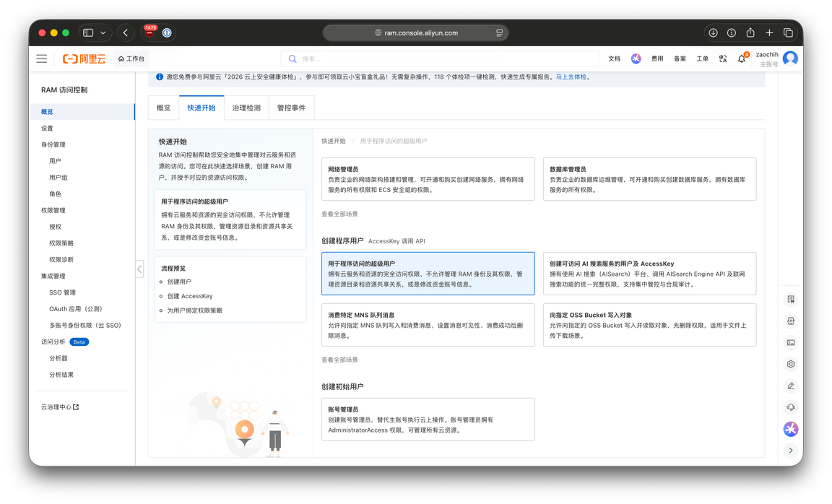Click the Aliyun logo
The height and width of the screenshot is (504, 832).
pos(84,59)
